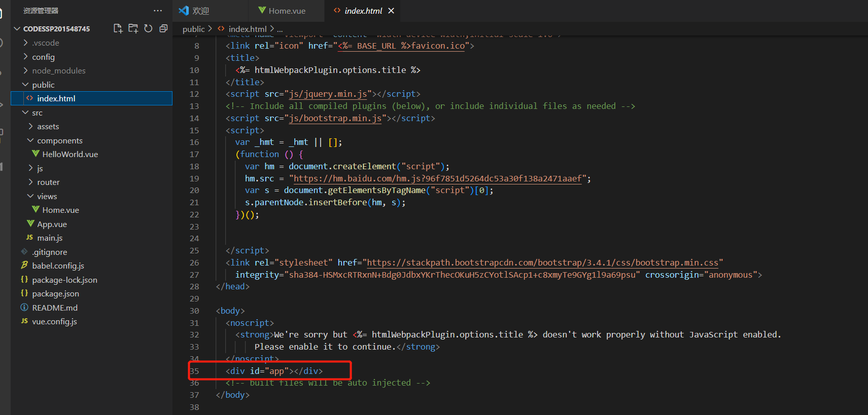868x415 pixels.
Task: Click line number 26 in the gutter
Action: pyautogui.click(x=194, y=262)
